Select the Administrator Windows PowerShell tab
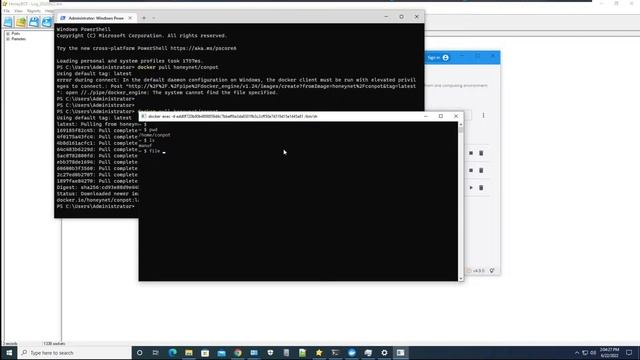Viewport: 640px width, 360px height. tap(96, 18)
